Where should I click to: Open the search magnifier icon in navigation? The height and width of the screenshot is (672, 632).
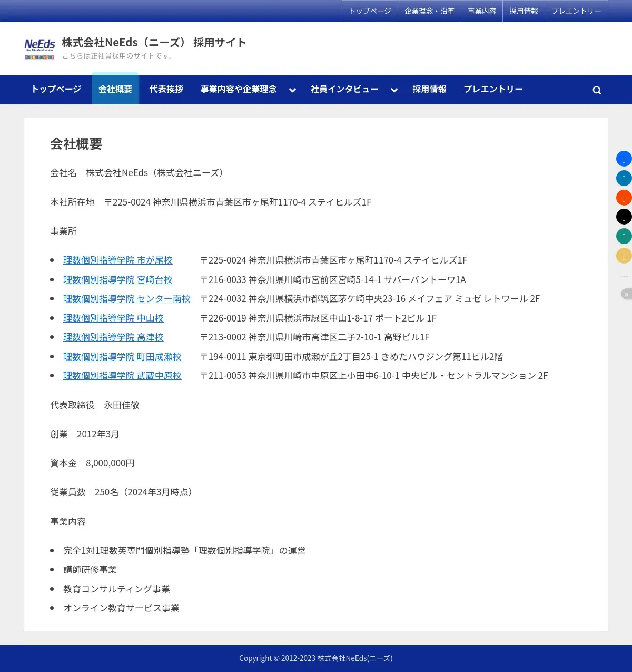click(x=597, y=90)
